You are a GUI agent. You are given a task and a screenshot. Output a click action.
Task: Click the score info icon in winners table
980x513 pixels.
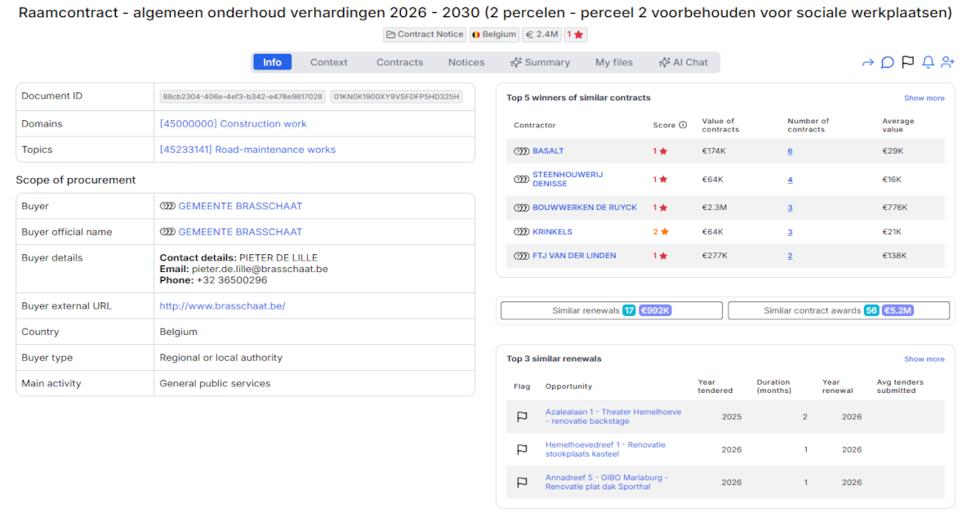(x=683, y=126)
